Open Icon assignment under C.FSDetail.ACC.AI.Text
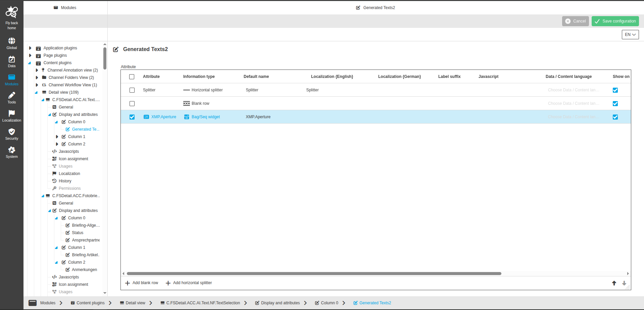Screen dimensions: 644x310 coord(73,159)
